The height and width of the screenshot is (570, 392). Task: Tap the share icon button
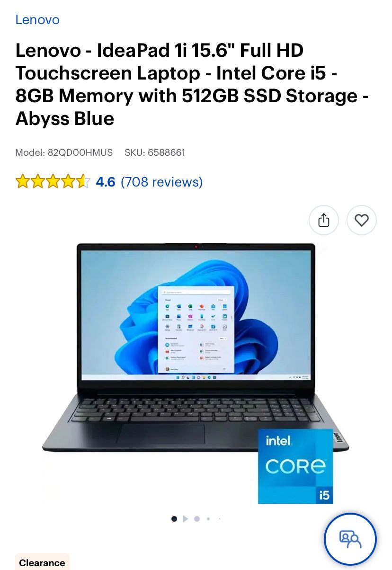(324, 220)
